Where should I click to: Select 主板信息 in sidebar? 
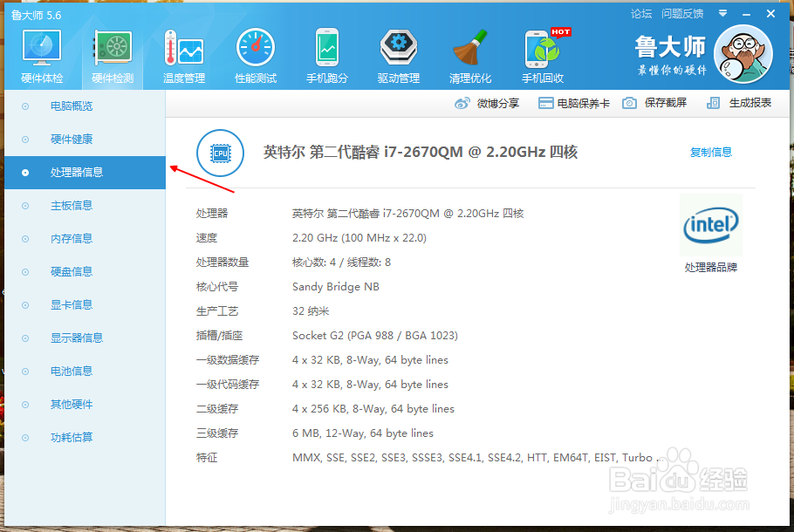86,206
